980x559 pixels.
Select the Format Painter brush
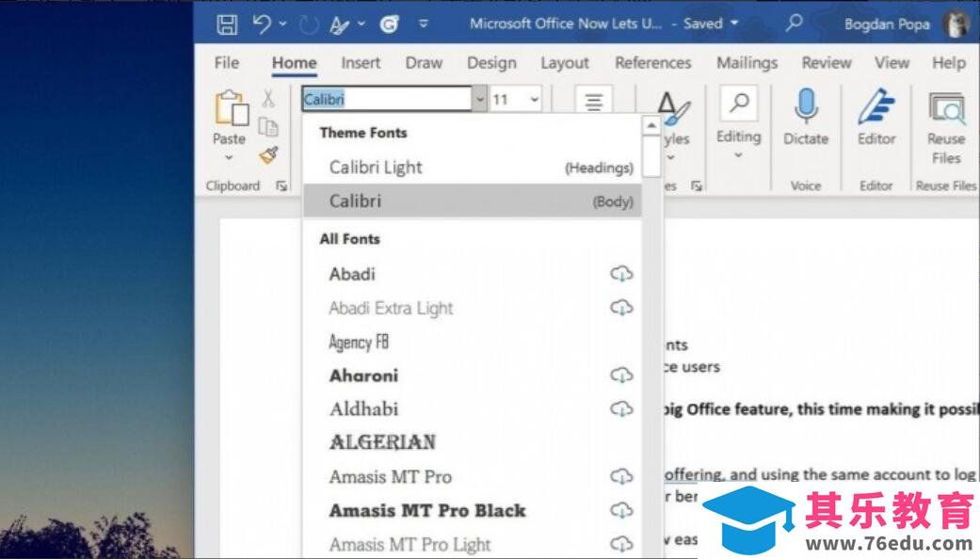[x=270, y=154]
